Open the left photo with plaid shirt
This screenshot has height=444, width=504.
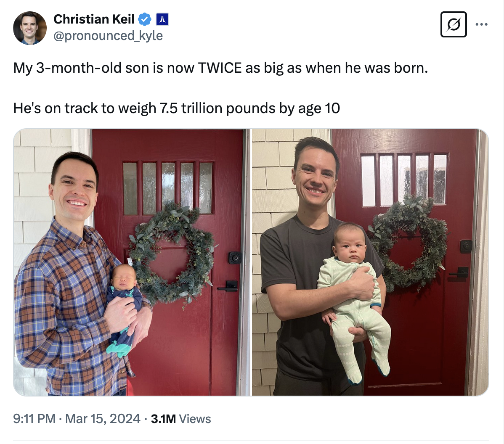(x=131, y=262)
